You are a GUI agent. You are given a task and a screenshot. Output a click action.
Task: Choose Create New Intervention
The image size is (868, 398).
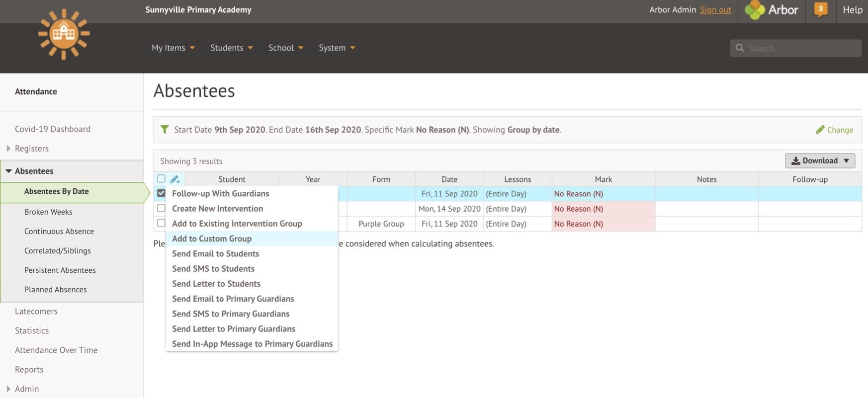coord(252,209)
